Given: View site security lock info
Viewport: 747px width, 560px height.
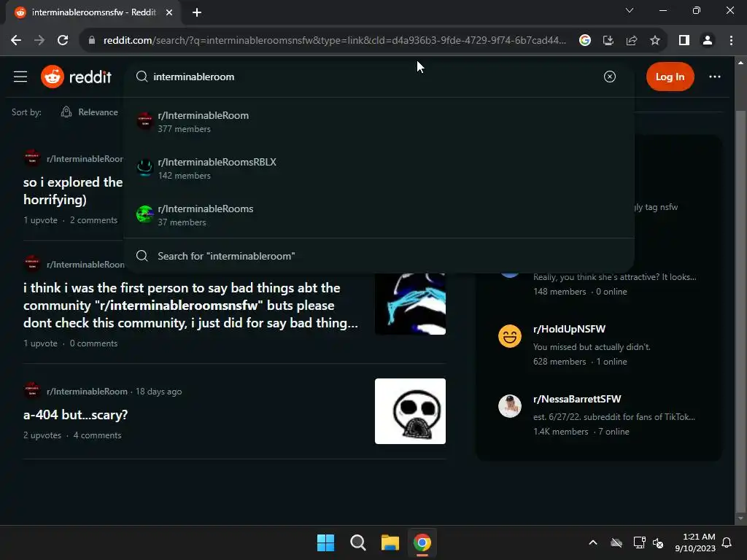Looking at the screenshot, I should tap(92, 41).
